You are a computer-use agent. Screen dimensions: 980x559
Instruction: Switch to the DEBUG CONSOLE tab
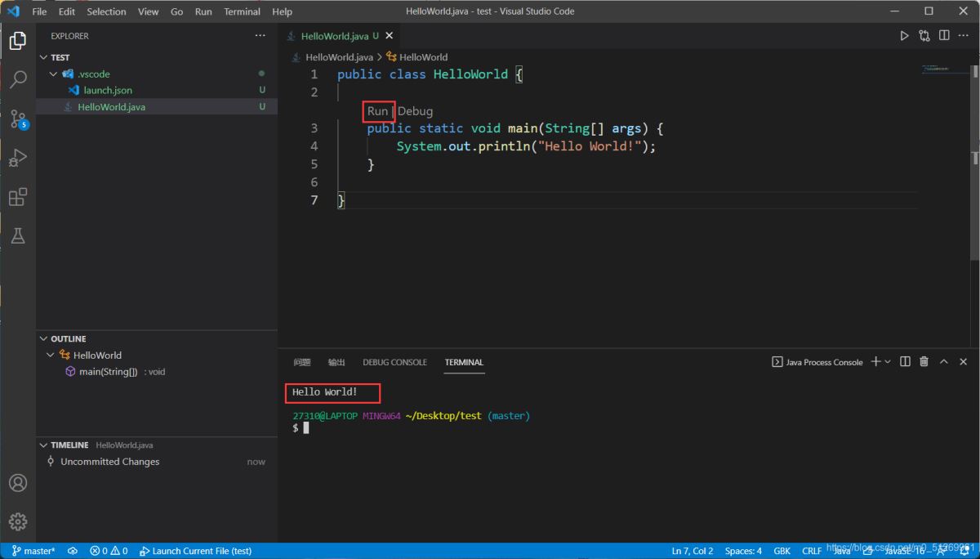click(394, 362)
